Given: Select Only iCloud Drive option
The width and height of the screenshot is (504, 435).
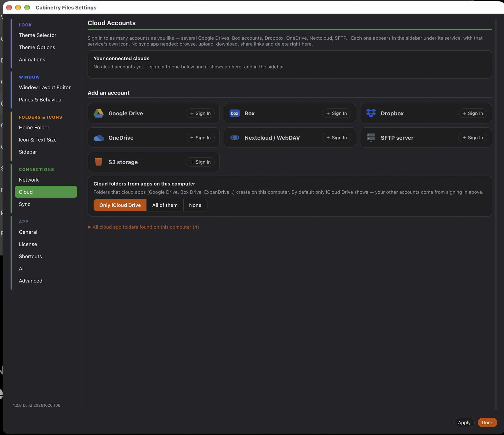Looking at the screenshot, I should click(x=120, y=205).
